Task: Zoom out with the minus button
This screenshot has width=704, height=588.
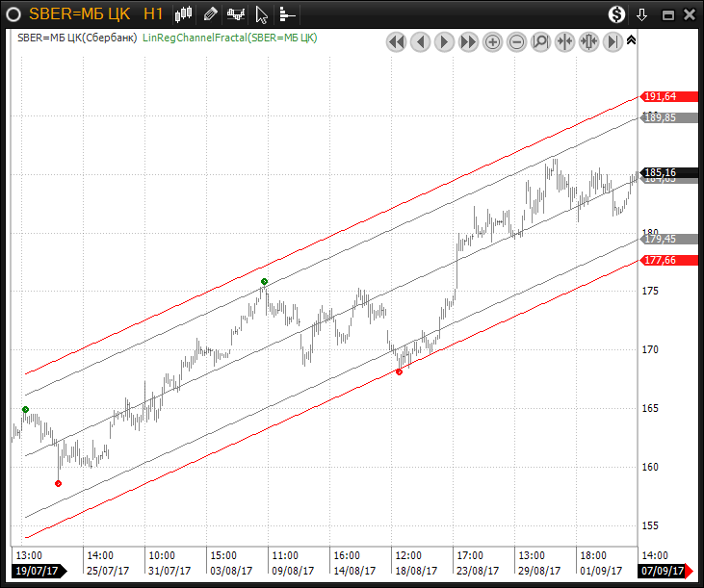Action: 516,41
